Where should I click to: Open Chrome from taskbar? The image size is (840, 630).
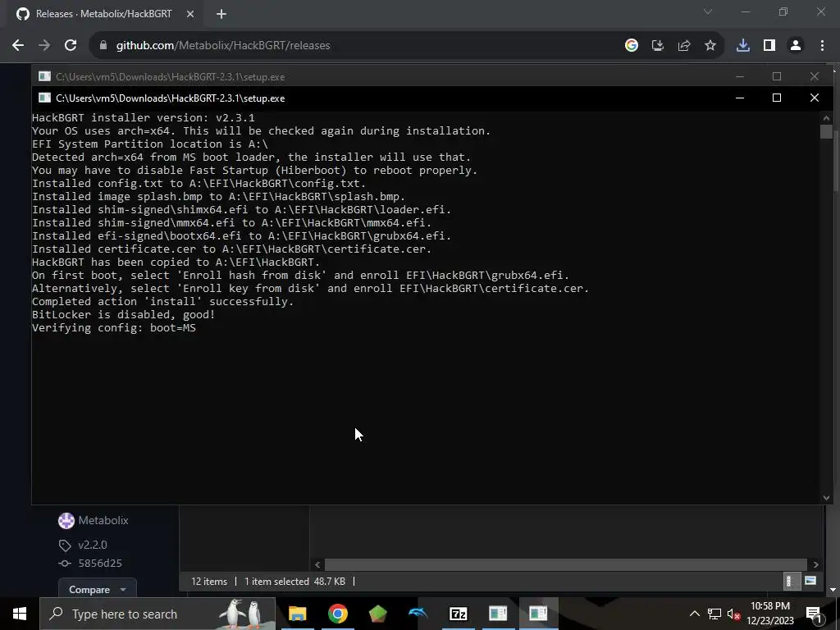click(337, 614)
